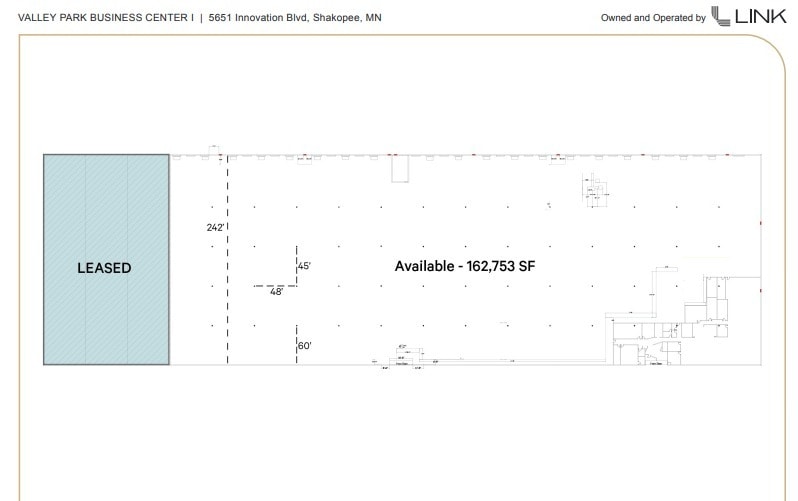
Task: Select the 242' depth dimension label
Action: point(214,228)
